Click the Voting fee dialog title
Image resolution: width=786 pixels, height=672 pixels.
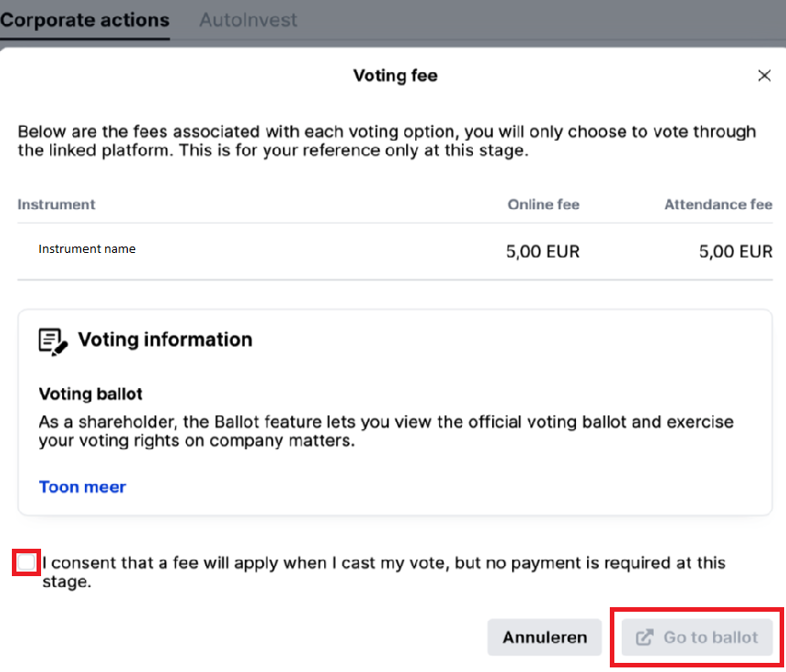(394, 76)
